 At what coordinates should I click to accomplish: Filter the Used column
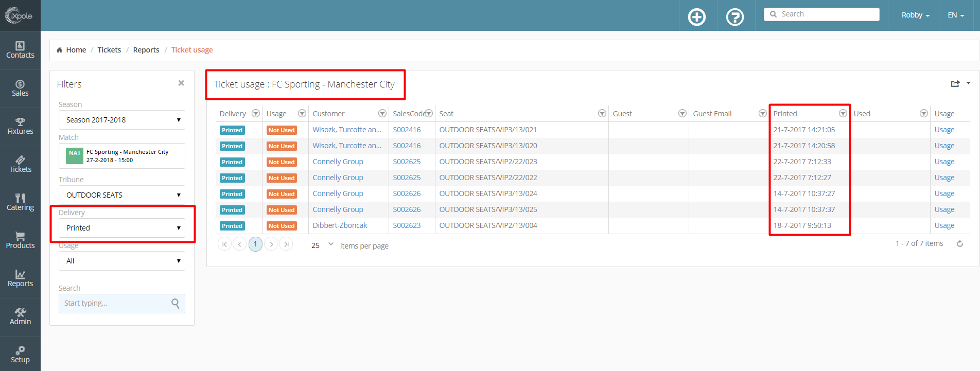point(924,113)
